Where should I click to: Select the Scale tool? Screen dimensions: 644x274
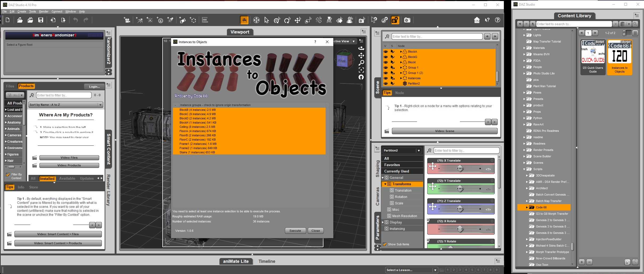point(308,20)
